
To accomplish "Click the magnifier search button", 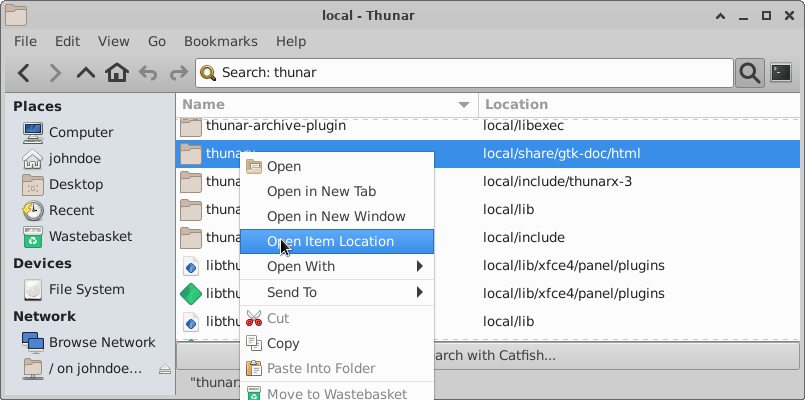I will (750, 73).
